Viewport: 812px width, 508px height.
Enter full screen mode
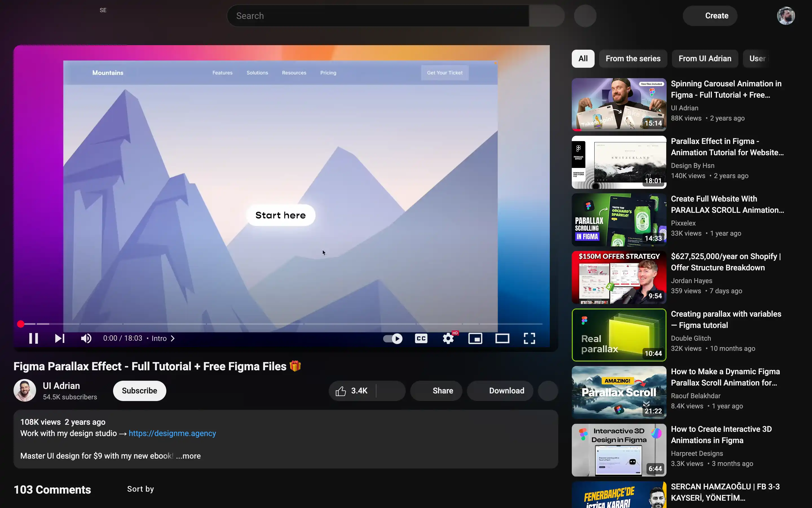click(x=529, y=338)
